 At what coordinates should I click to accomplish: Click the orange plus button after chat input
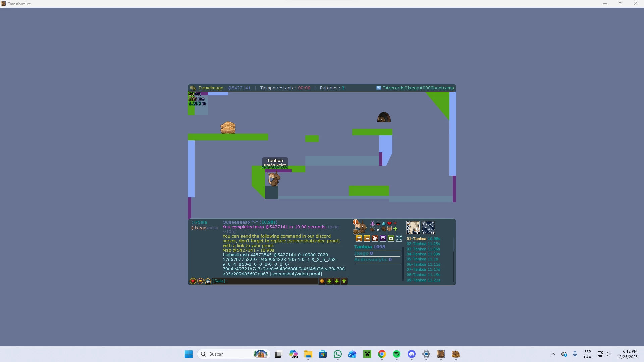pyautogui.click(x=322, y=281)
